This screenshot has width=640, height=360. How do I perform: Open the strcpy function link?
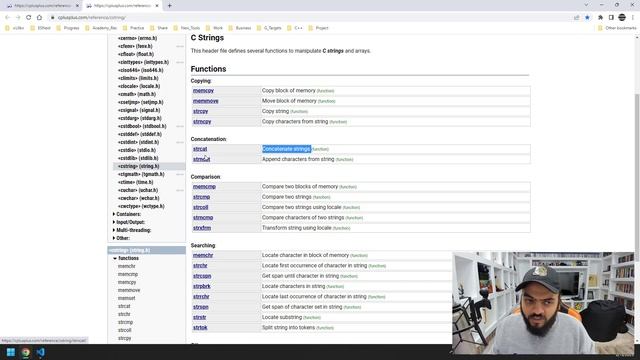(x=200, y=111)
